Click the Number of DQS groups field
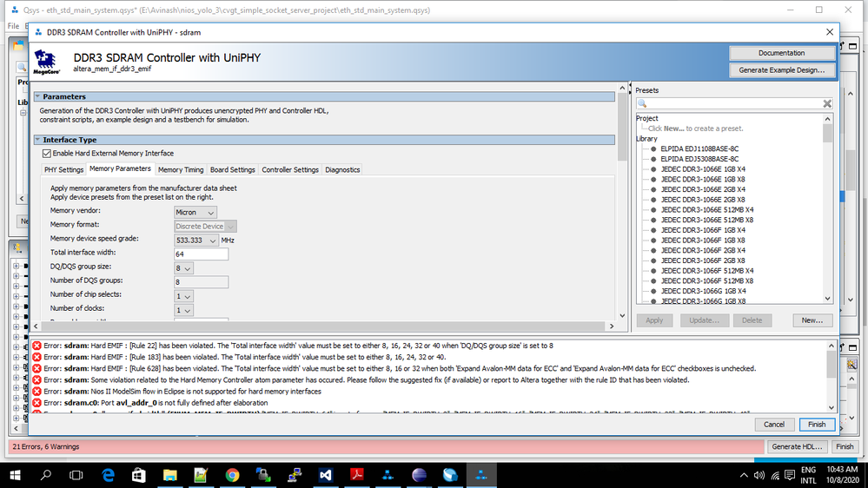This screenshot has height=488, width=868. (201, 282)
